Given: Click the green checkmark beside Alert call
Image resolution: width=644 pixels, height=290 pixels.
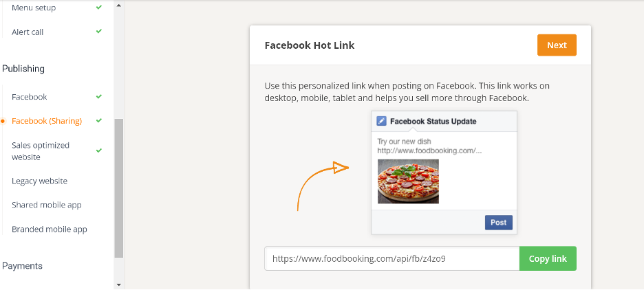Looking at the screenshot, I should (x=98, y=31).
